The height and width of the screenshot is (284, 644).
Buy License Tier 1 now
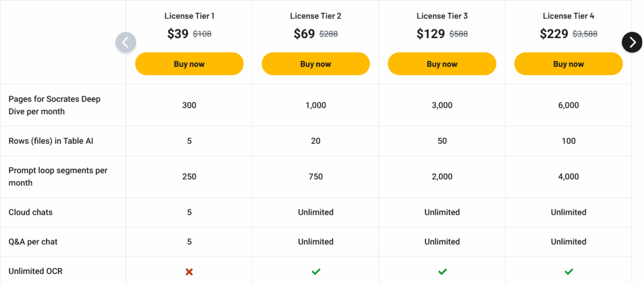point(189,64)
